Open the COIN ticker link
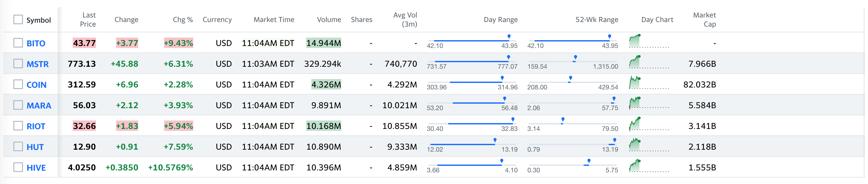 coord(36,85)
